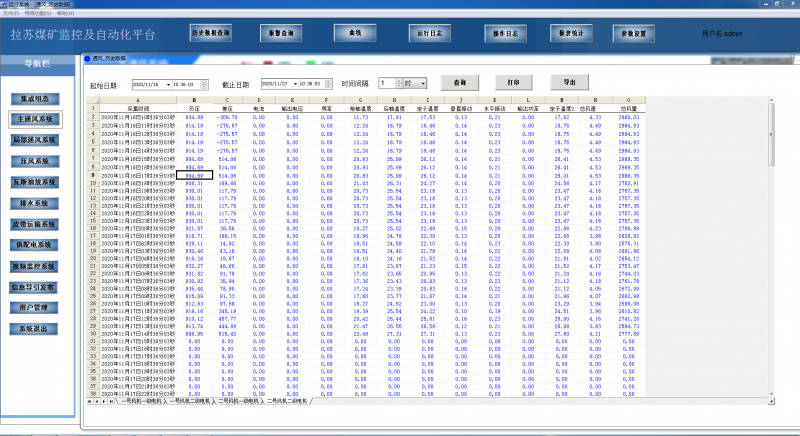The image size is (800, 436).
Task: Open the 运行日志 page
Action: click(430, 33)
